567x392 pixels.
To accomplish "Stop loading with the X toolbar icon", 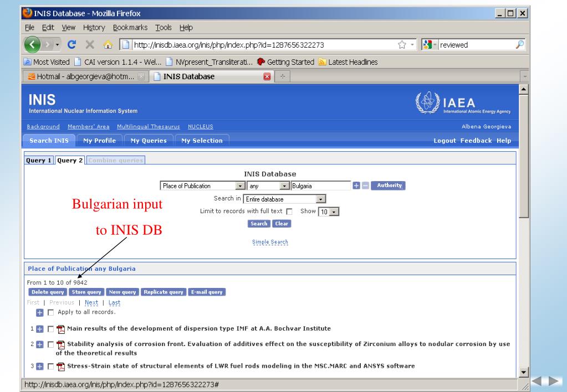I will [90, 45].
